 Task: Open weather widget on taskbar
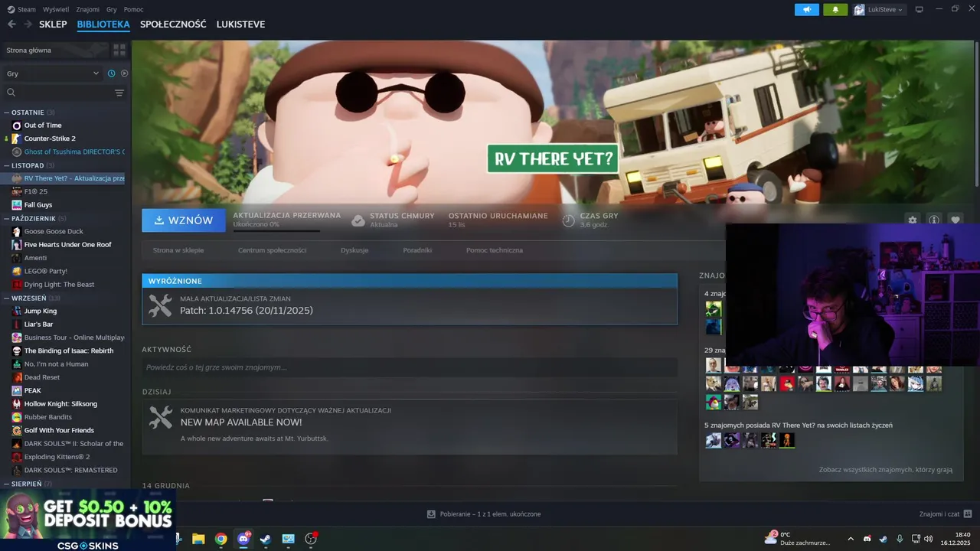pyautogui.click(x=797, y=539)
